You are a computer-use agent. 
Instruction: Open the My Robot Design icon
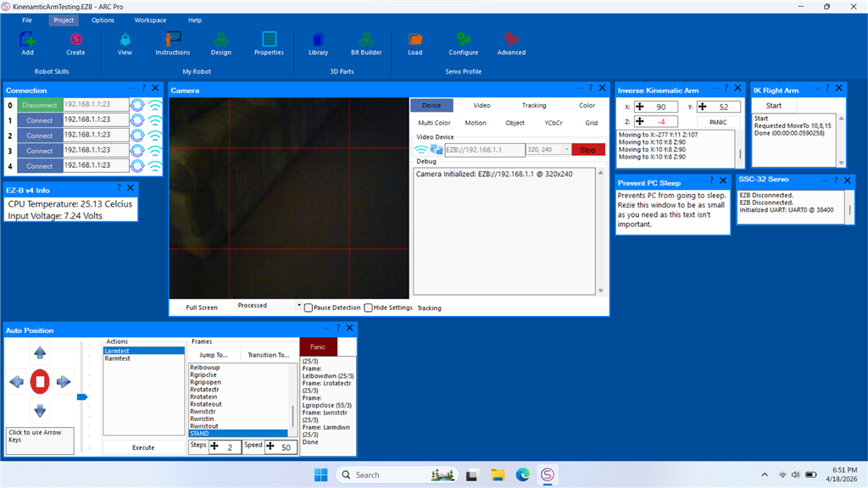220,40
